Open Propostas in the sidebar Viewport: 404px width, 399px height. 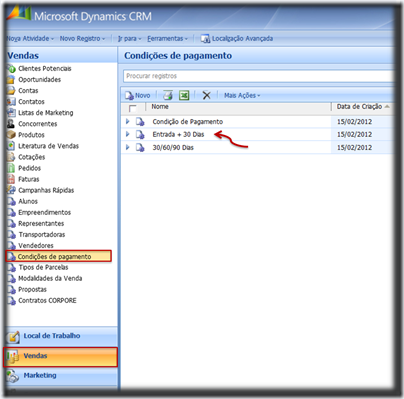[32, 290]
